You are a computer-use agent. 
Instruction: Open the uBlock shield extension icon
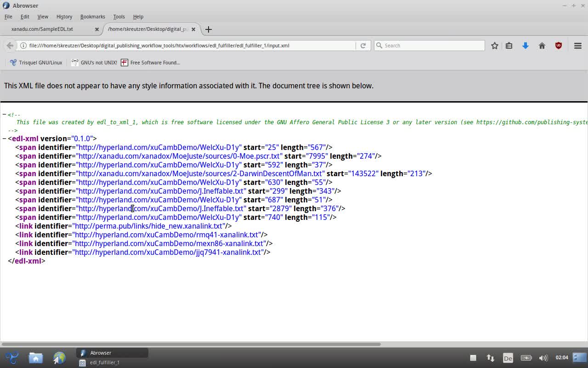click(x=559, y=46)
